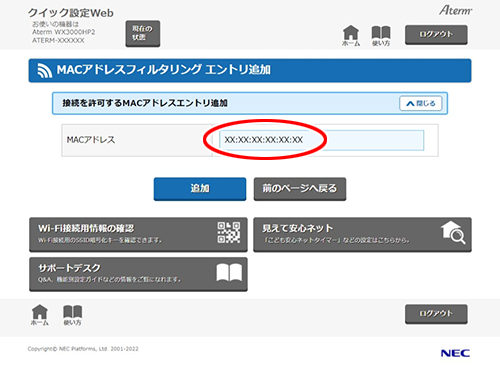This screenshot has width=500, height=383.
Task: Click the house magnifier icon
Action: (x=453, y=232)
